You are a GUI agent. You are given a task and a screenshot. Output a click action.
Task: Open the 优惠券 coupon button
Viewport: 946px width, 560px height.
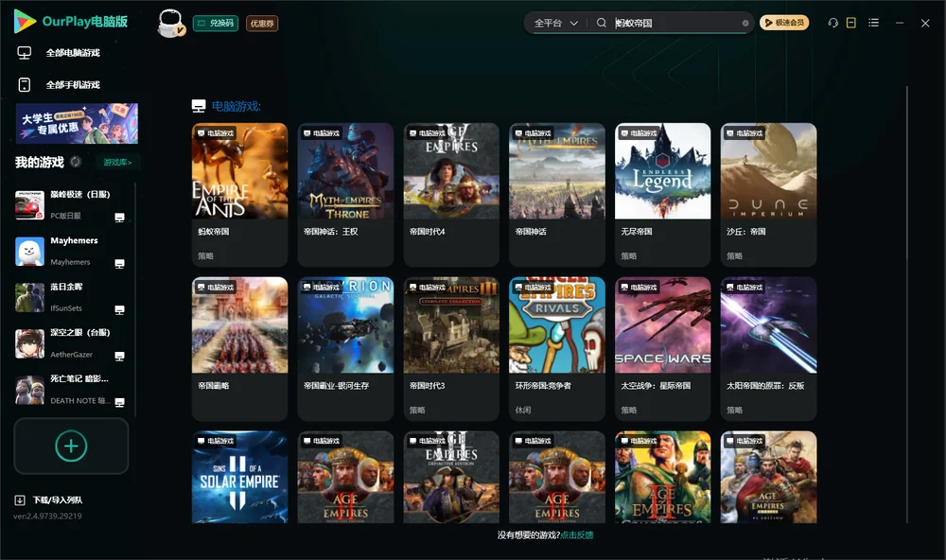pos(262,24)
